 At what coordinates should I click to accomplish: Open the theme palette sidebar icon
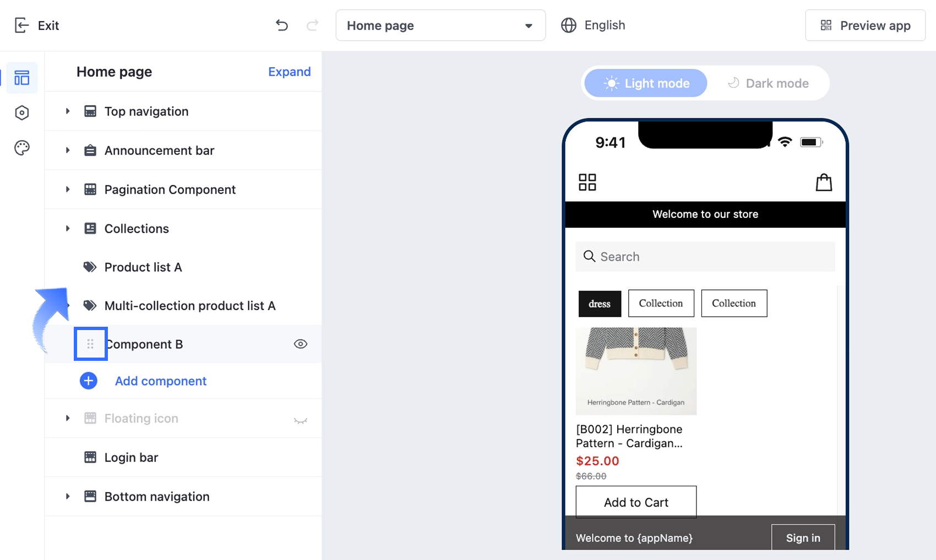(x=22, y=148)
